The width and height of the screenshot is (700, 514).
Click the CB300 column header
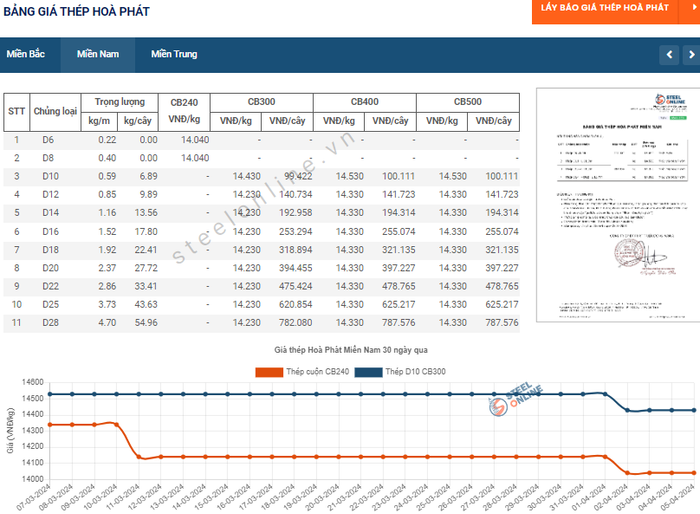click(x=261, y=102)
